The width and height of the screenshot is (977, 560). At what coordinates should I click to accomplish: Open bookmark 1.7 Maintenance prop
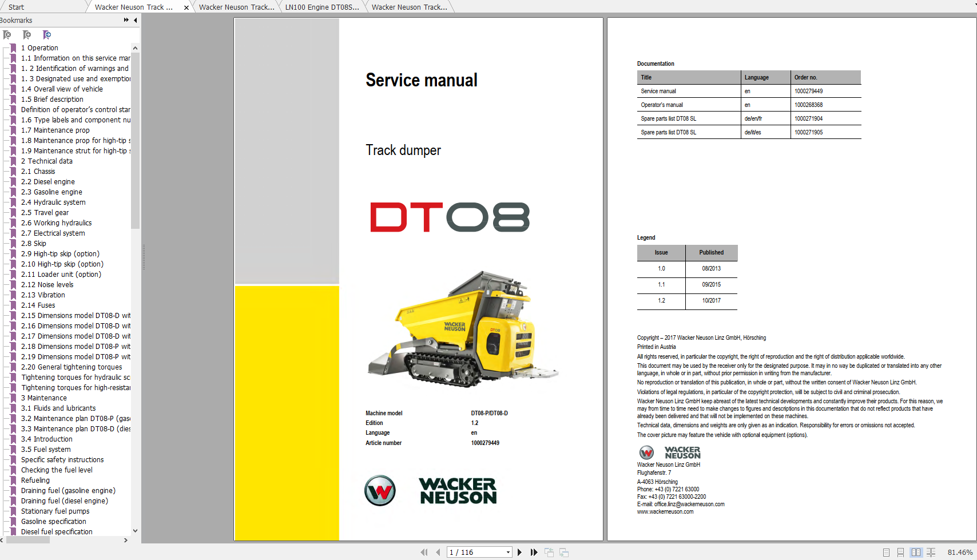coord(55,130)
